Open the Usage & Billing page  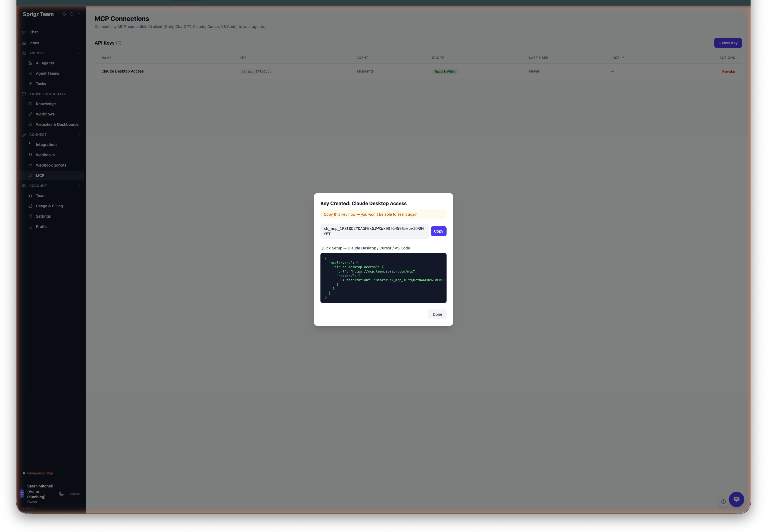coord(49,206)
